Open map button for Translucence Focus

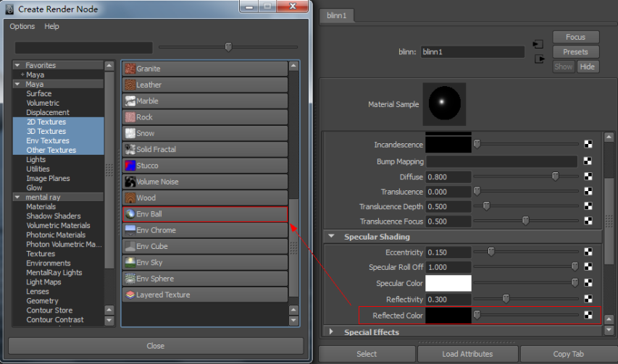point(588,221)
